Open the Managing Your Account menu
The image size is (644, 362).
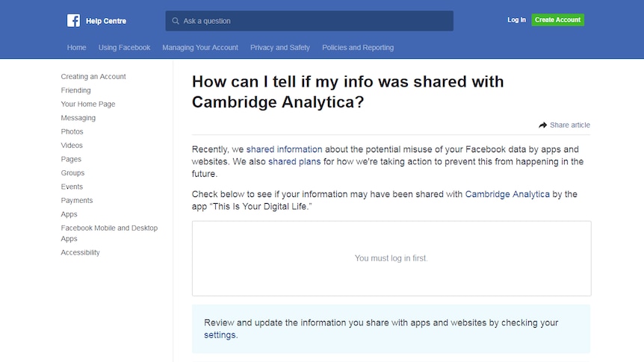[200, 48]
